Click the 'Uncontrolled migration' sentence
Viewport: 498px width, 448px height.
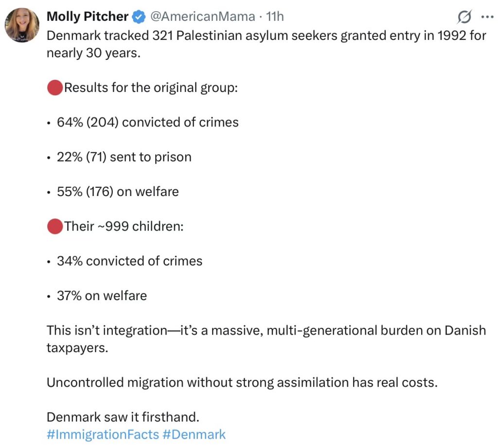point(242,382)
